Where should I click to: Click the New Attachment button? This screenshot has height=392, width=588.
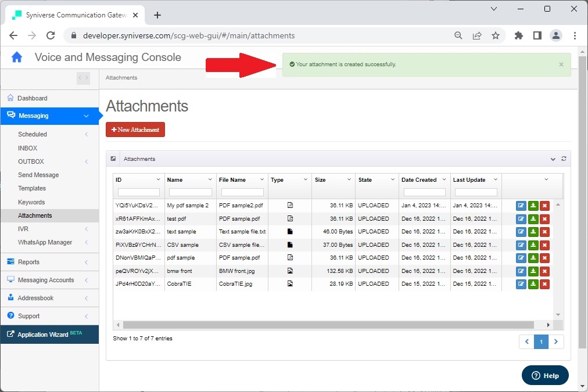pos(135,130)
